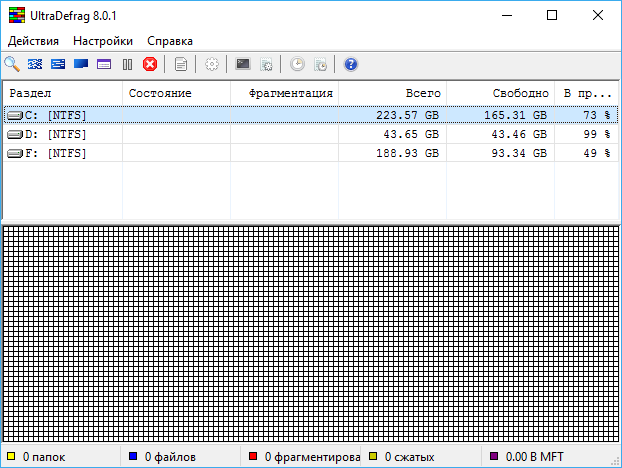622x468 pixels.
Task: Sort by the Раздел column header
Action: (63, 93)
